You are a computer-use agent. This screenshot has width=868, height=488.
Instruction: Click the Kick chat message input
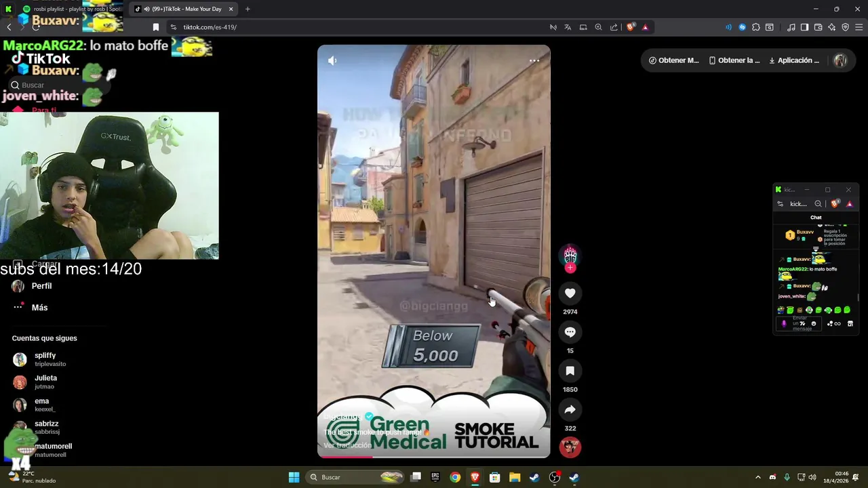point(800,323)
